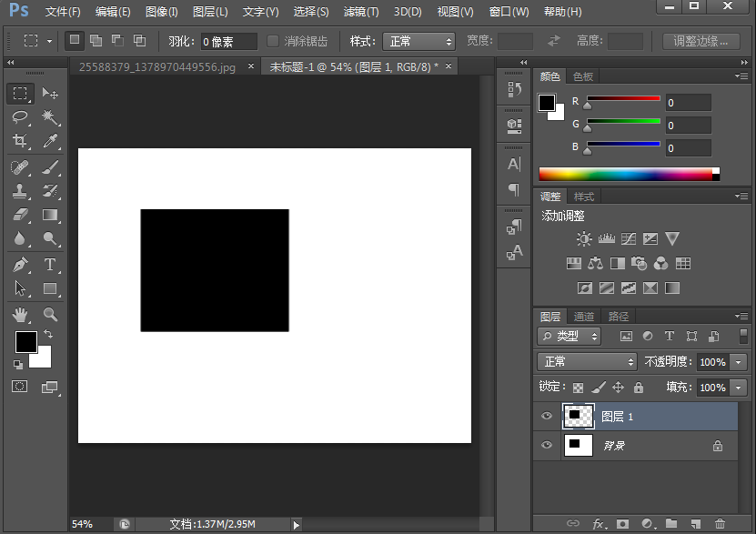
Task: Select the Eyedropper tool
Action: (50, 140)
